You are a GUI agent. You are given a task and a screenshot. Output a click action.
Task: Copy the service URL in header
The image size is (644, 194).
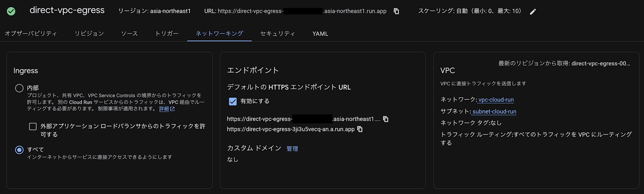(396, 11)
